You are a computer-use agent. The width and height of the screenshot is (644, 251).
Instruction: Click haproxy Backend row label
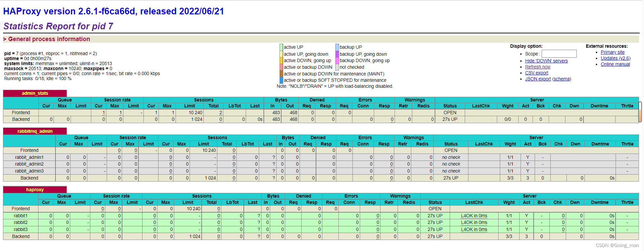coord(21,236)
